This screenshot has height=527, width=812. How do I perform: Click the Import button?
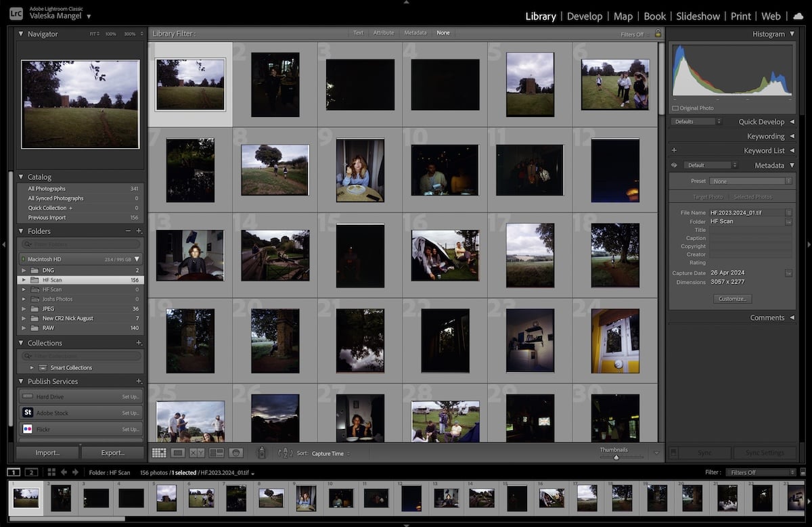click(46, 453)
